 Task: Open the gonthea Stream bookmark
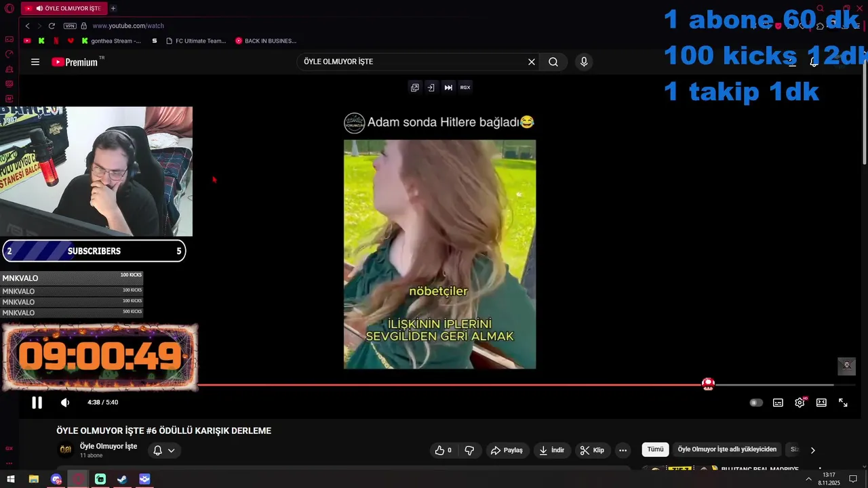[x=112, y=41]
